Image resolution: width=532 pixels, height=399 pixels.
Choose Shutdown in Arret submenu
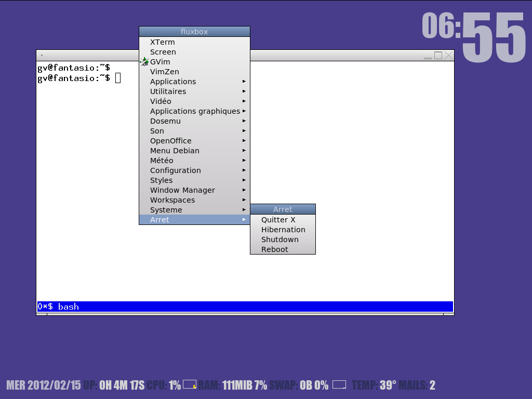(x=283, y=240)
